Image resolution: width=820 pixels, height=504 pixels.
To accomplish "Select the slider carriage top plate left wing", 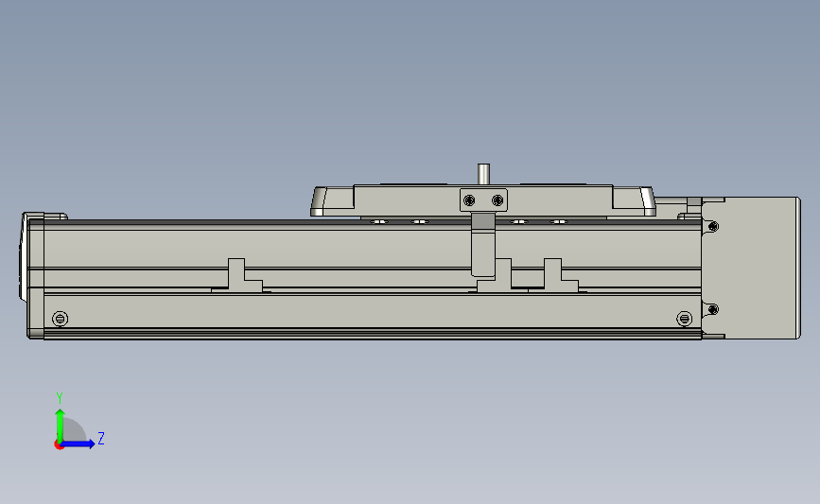I will [332, 201].
